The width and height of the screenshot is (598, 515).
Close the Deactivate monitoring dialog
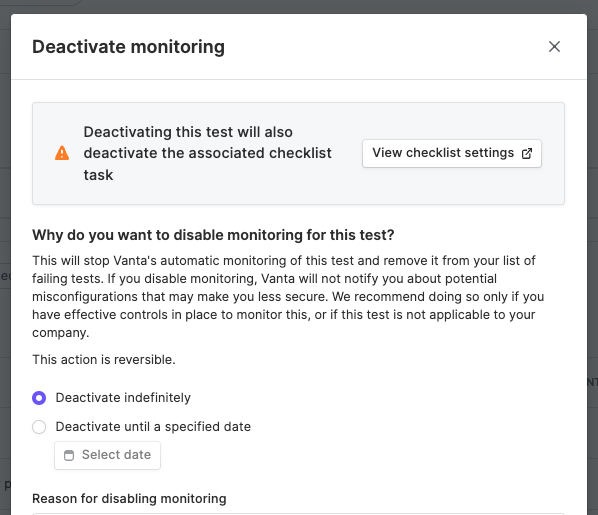point(554,47)
